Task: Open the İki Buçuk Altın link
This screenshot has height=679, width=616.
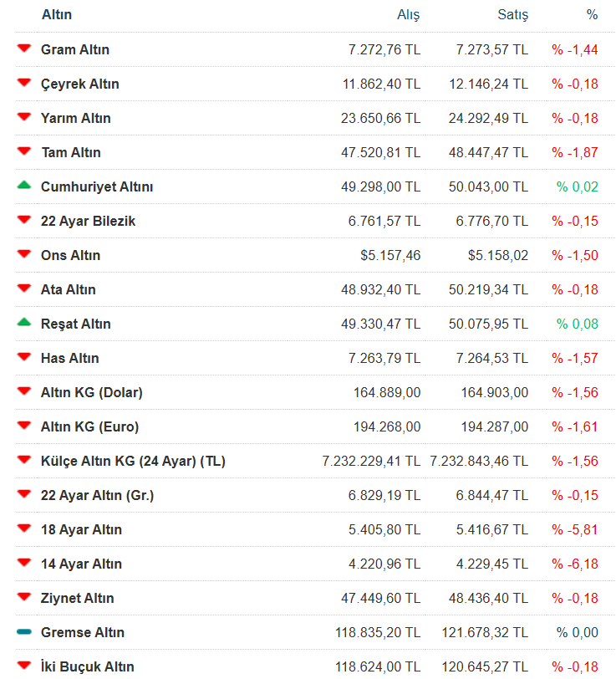Action: point(87,666)
